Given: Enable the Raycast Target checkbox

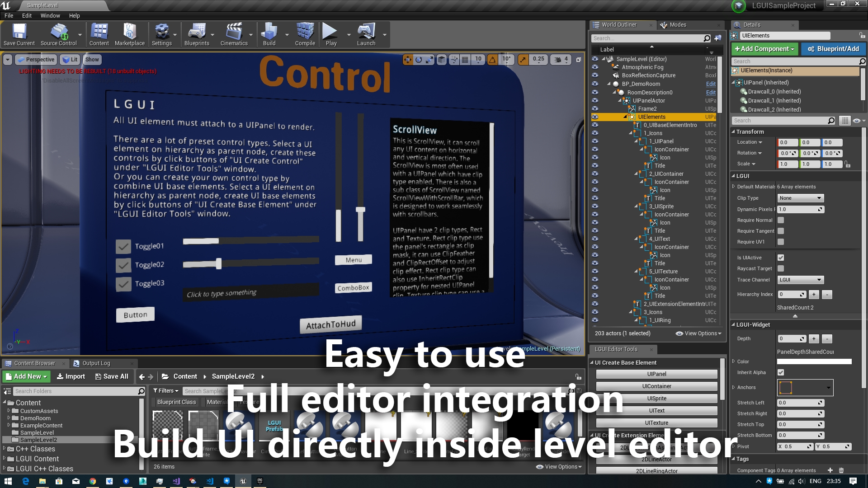Looking at the screenshot, I should 781,268.
